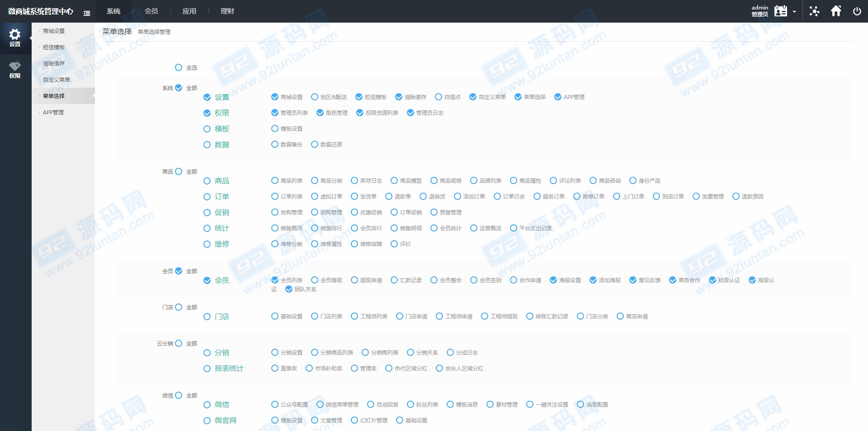868x431 pixels.
Task: Open the 权限 diamond icon in sidebar
Action: pyautogui.click(x=15, y=66)
